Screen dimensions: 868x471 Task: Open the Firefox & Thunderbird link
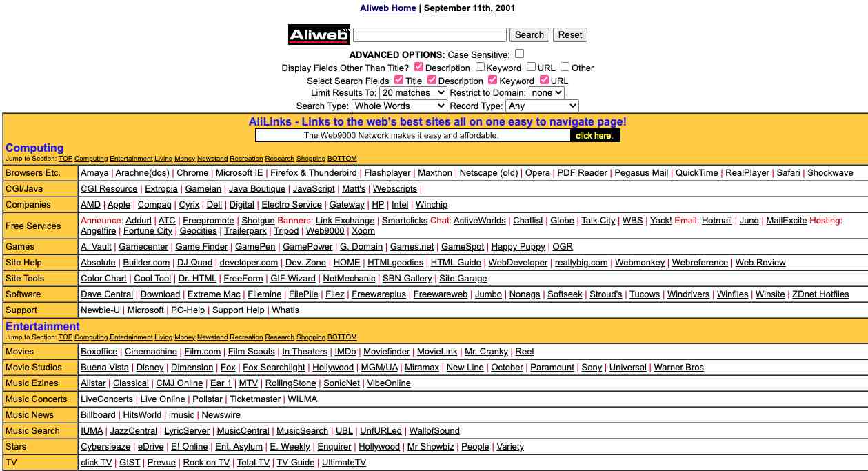coord(314,173)
